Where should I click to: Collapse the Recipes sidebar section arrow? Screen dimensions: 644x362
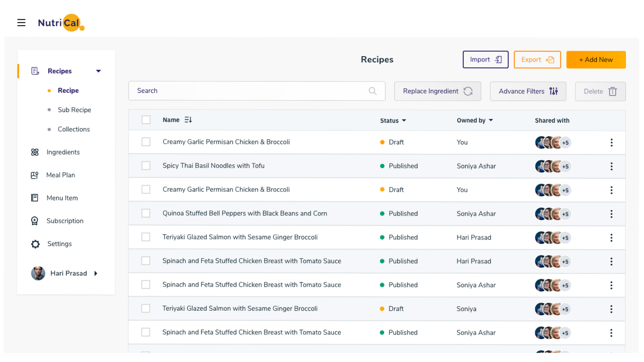(98, 71)
